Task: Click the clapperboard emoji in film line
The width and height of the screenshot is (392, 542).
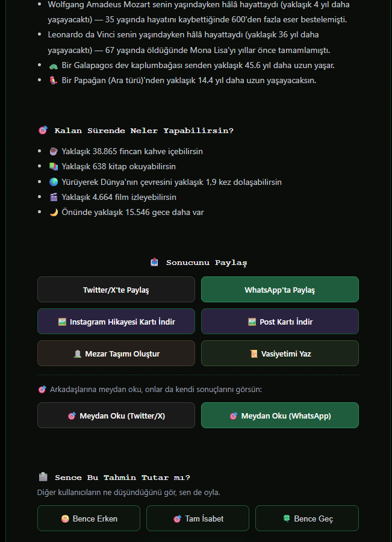Action: (x=53, y=197)
